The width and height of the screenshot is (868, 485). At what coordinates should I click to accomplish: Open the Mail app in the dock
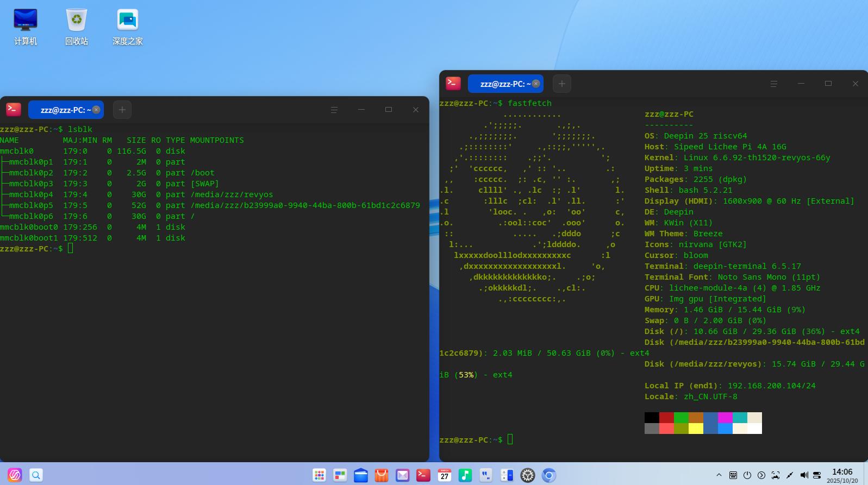tap(402, 475)
